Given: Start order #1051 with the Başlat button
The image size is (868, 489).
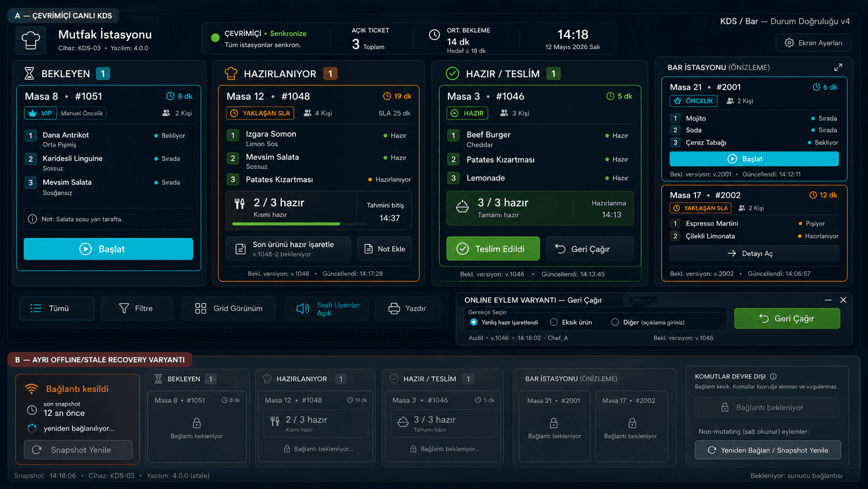Looking at the screenshot, I should (x=108, y=249).
